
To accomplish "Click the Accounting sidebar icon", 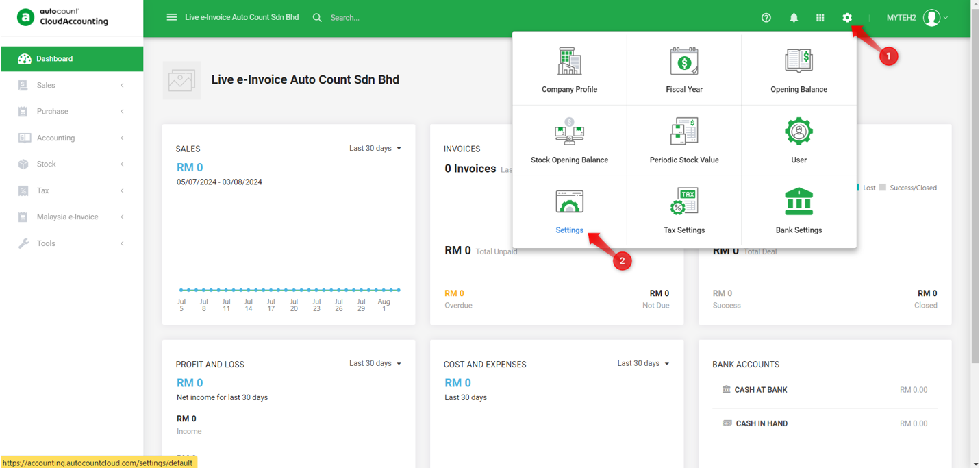I will click(x=25, y=138).
